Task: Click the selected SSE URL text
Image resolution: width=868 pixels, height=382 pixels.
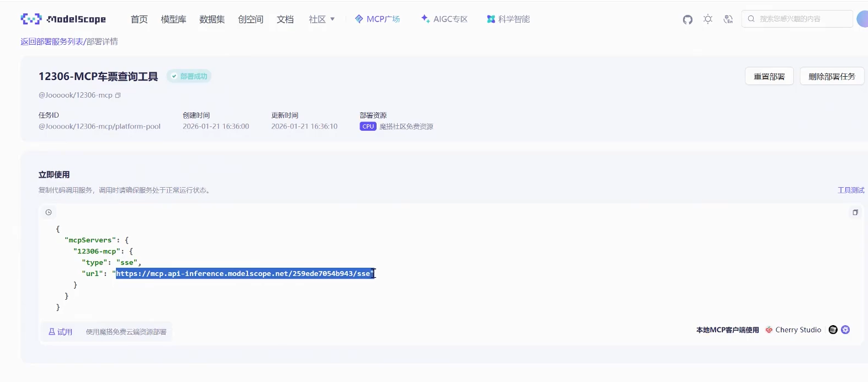Action: tap(245, 273)
